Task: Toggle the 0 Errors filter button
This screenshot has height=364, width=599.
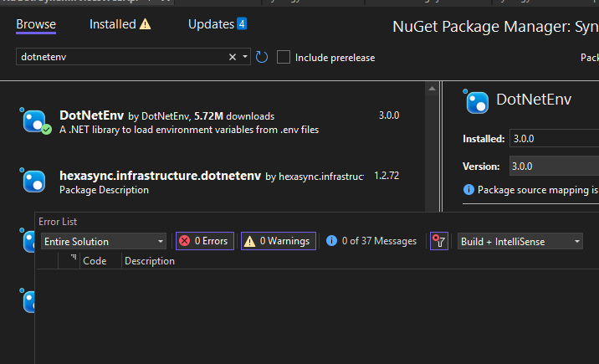Action: pyautogui.click(x=203, y=241)
